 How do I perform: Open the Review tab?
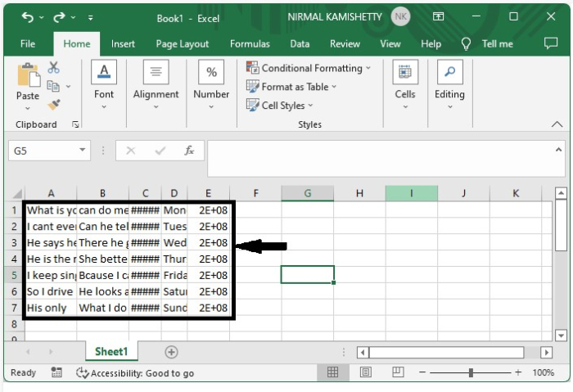coord(345,44)
